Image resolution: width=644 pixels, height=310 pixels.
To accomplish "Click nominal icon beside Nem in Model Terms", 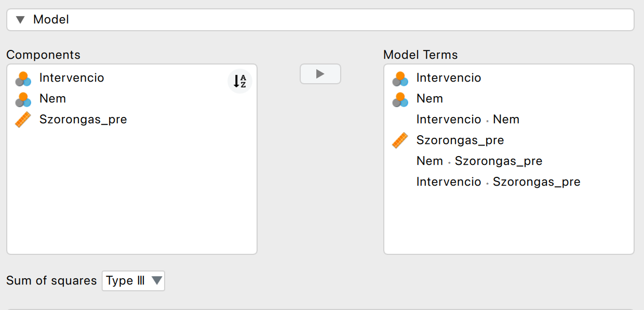I will (x=399, y=99).
